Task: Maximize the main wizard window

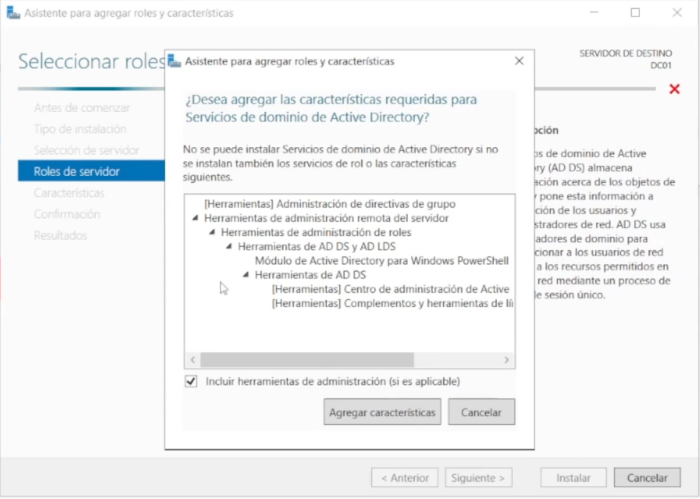Action: (635, 12)
